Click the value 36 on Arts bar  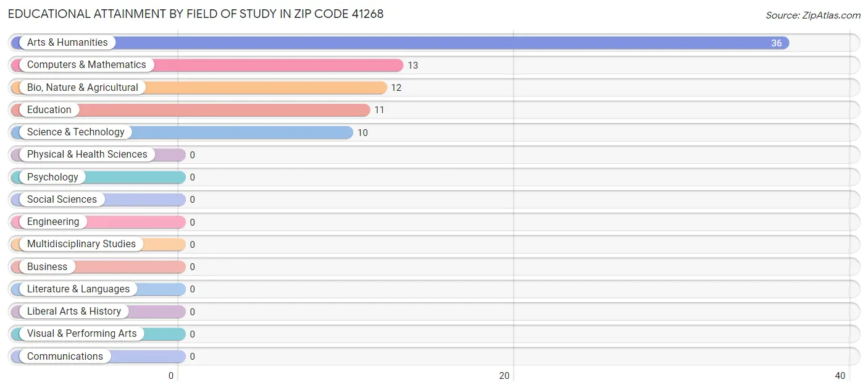[x=777, y=43]
